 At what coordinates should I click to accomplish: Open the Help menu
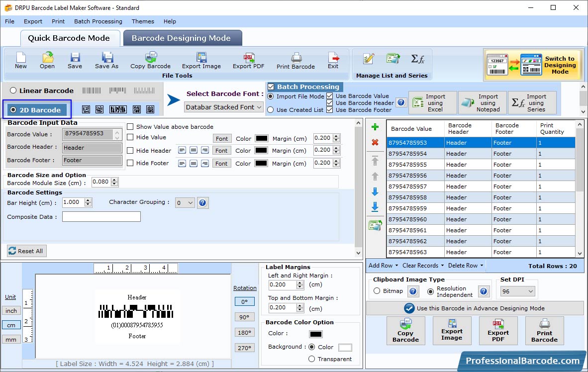point(170,21)
